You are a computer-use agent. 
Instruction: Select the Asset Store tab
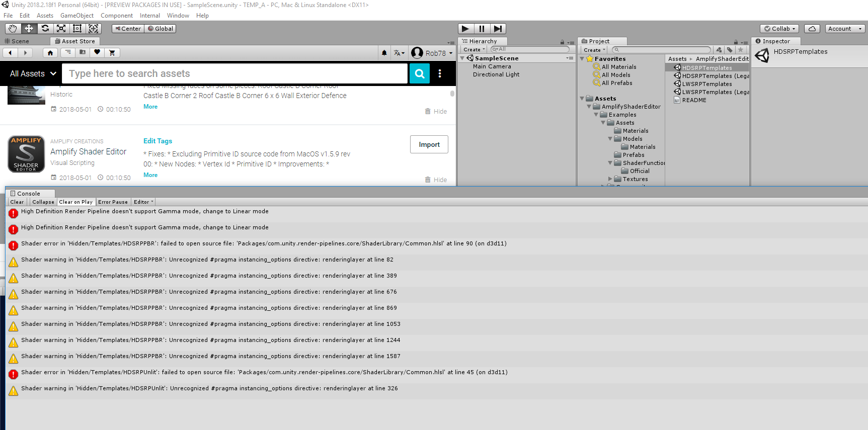coord(75,41)
